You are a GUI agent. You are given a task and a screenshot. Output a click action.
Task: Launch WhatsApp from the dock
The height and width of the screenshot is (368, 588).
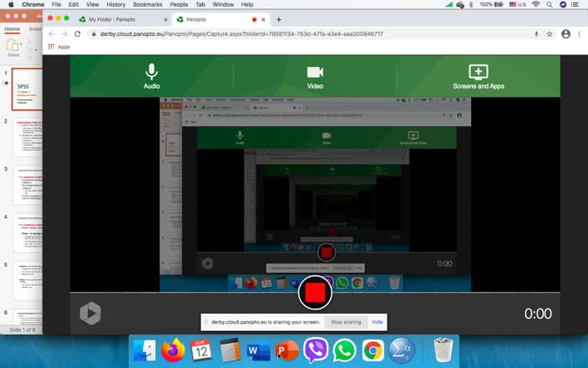[x=344, y=350]
